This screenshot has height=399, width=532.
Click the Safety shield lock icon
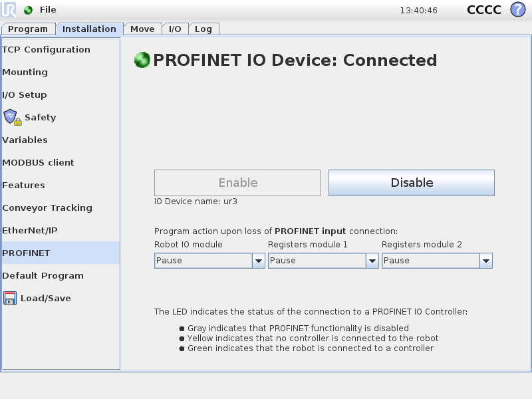tap(13, 117)
